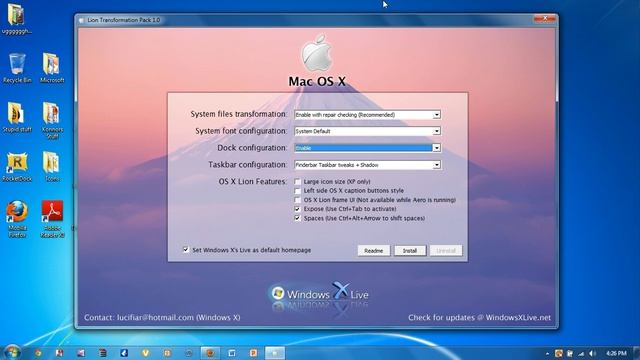
Task: Click the Install button
Action: 410,251
